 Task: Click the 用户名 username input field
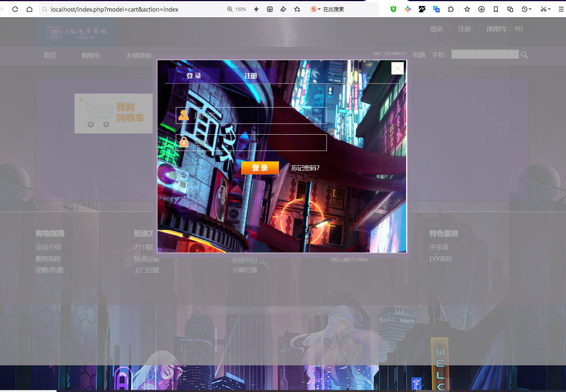coord(251,116)
